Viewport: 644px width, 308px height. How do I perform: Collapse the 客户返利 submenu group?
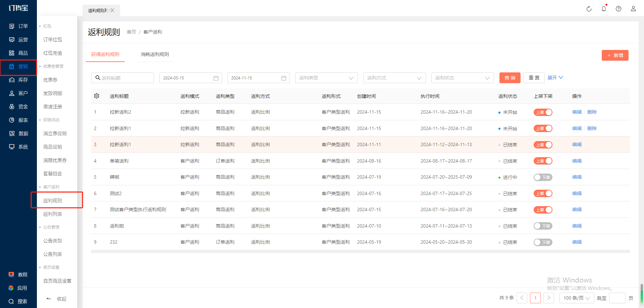pos(50,187)
